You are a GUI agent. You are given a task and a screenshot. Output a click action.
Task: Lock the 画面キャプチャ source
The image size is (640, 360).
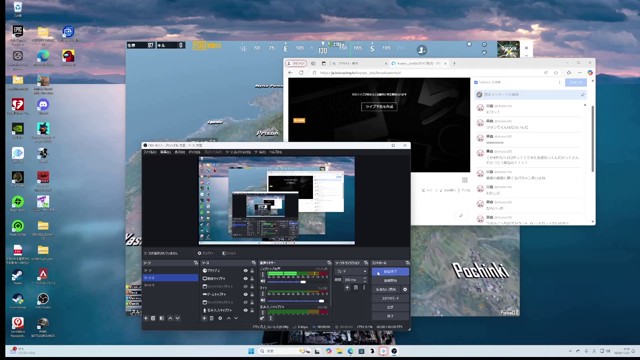pos(252,278)
